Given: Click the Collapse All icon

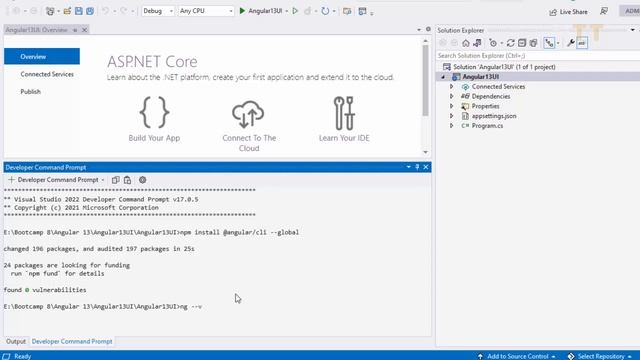Looking at the screenshot, I should pos(522,43).
